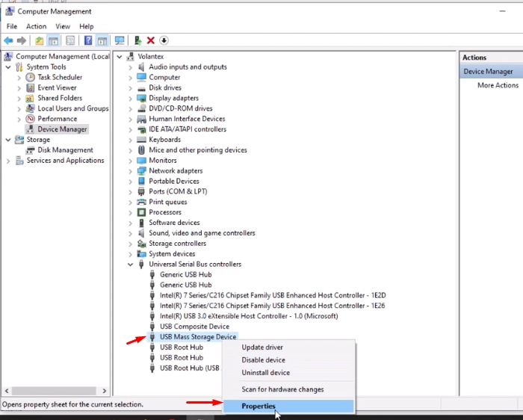Viewport: 523px width, 420px height.
Task: Select Device Manager header in Actions pane
Action: click(x=492, y=72)
